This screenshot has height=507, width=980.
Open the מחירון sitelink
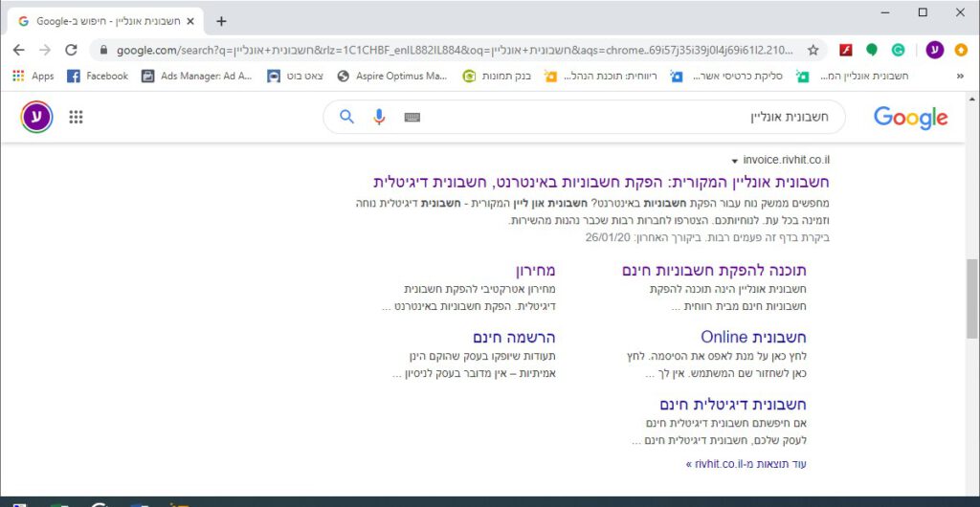point(535,271)
